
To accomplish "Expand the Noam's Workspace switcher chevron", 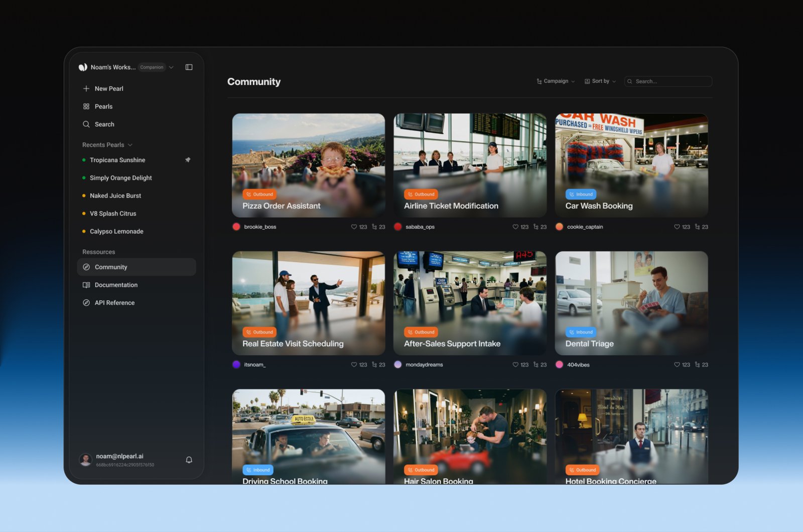I will tap(171, 67).
